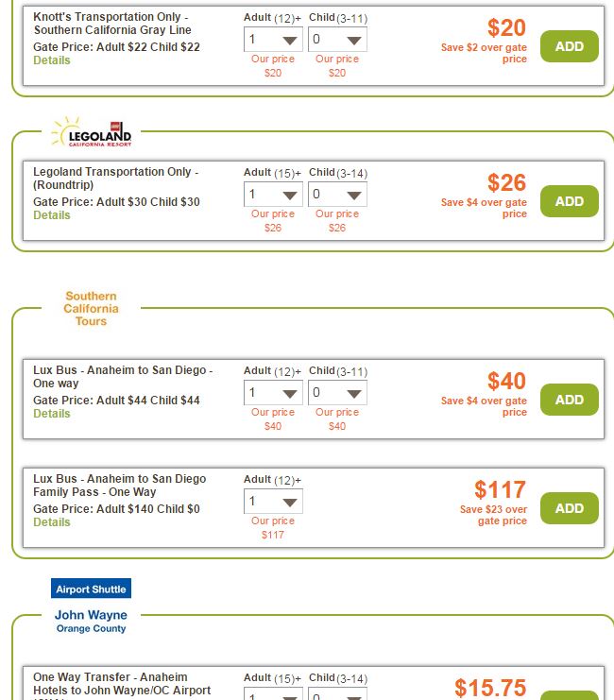Open Adult dropdown for Lux Bus One way
The image size is (614, 700).
[273, 393]
